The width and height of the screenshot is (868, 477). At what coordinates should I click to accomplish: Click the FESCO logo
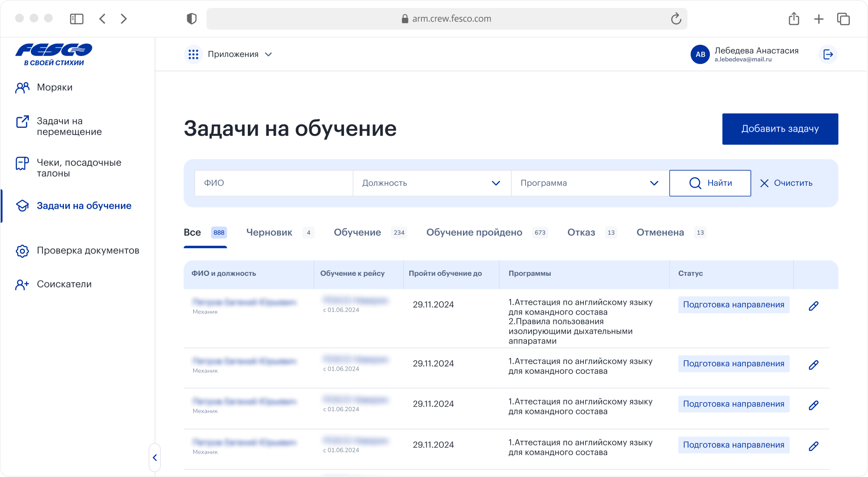54,53
